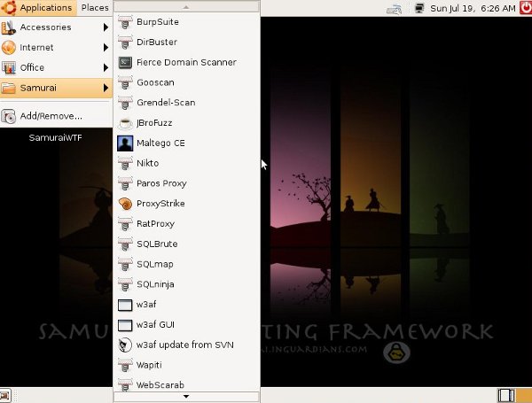This screenshot has width=532, height=403.
Task: Open the Applications menu
Action: [38, 8]
